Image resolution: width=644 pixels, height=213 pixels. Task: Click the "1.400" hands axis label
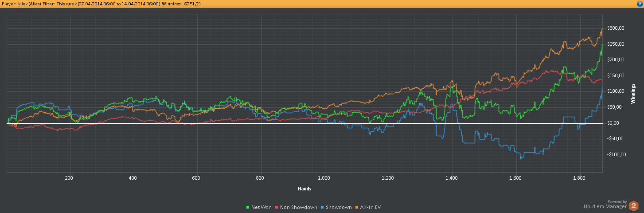point(452,178)
